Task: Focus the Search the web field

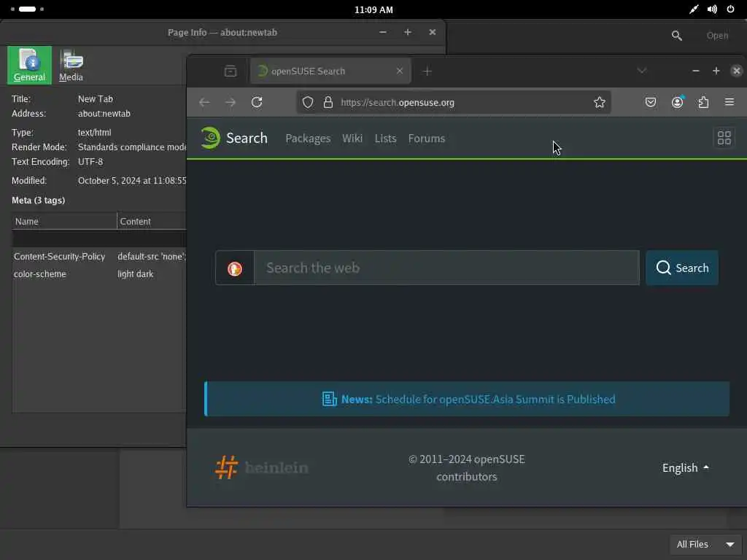Action: point(447,268)
